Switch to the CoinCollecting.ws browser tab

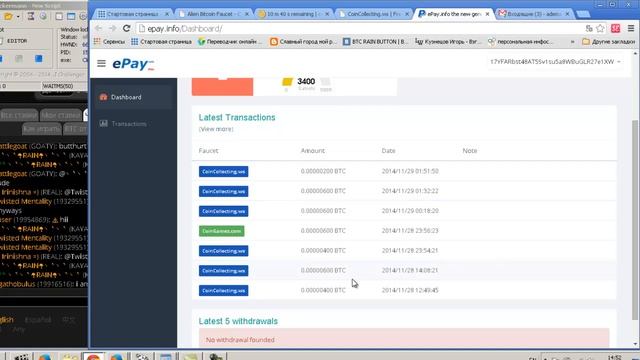tap(373, 14)
